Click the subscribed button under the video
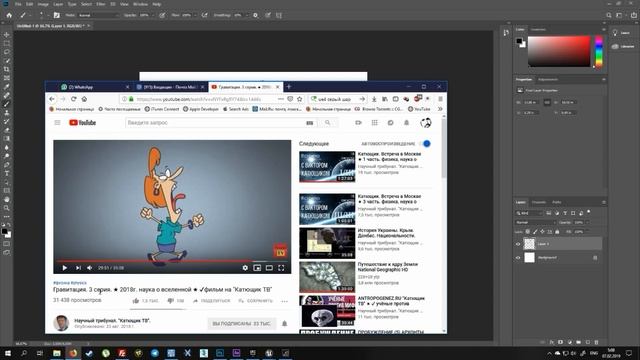This screenshot has width=640, height=360. pos(242,324)
